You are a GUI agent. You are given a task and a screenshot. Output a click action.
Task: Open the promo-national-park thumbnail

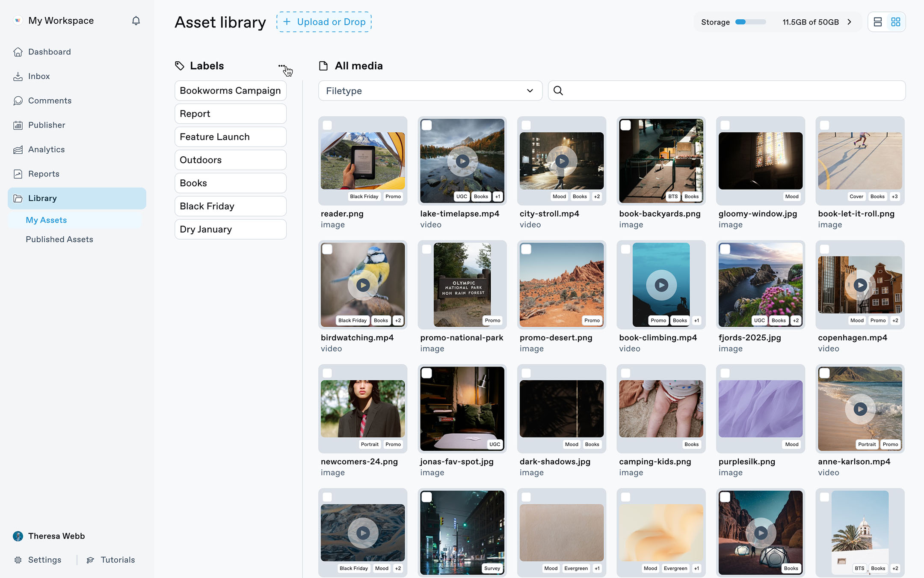462,285
